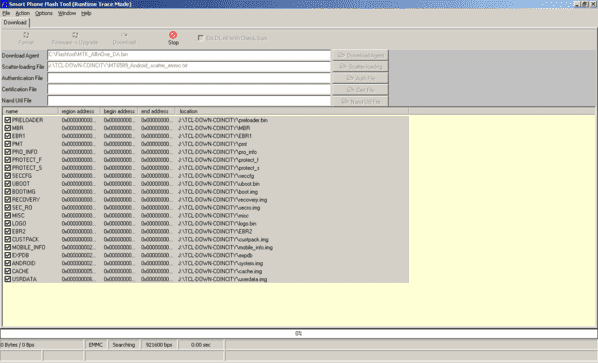Image resolution: width=598 pixels, height=363 pixels.
Task: Click the 0% progress bar
Action: [299, 333]
